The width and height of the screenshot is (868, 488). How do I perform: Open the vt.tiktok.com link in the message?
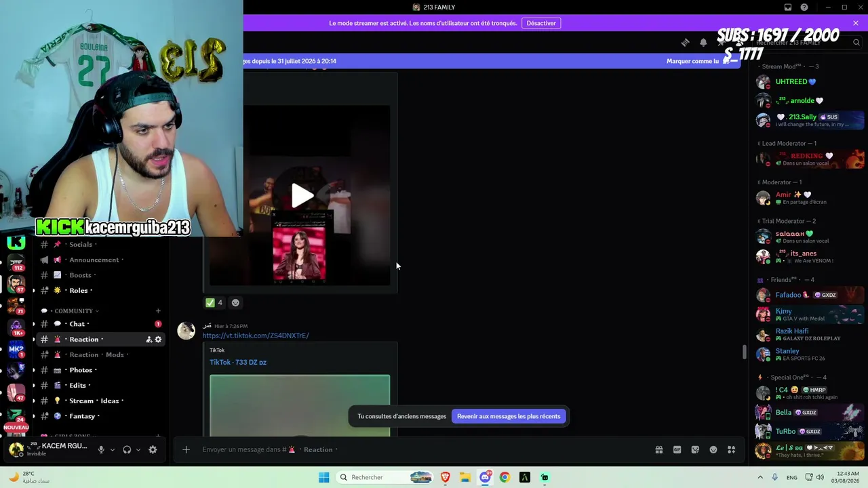point(256,335)
